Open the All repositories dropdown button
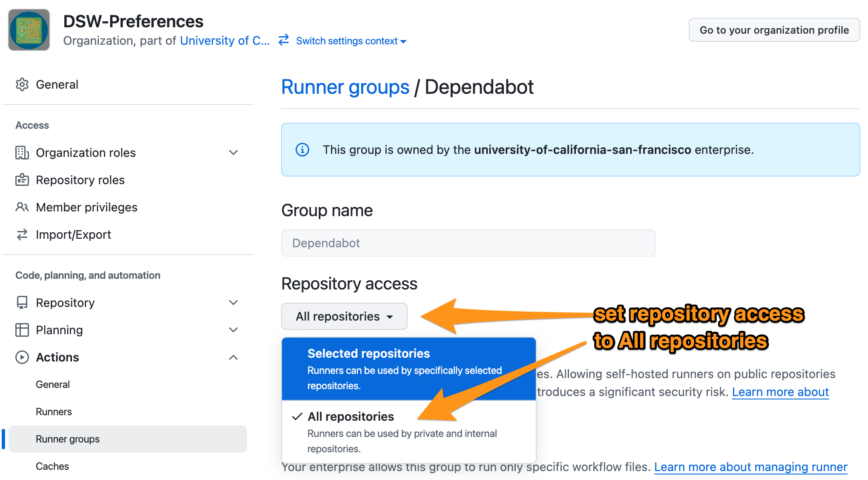This screenshot has height=480, width=868. pos(344,316)
